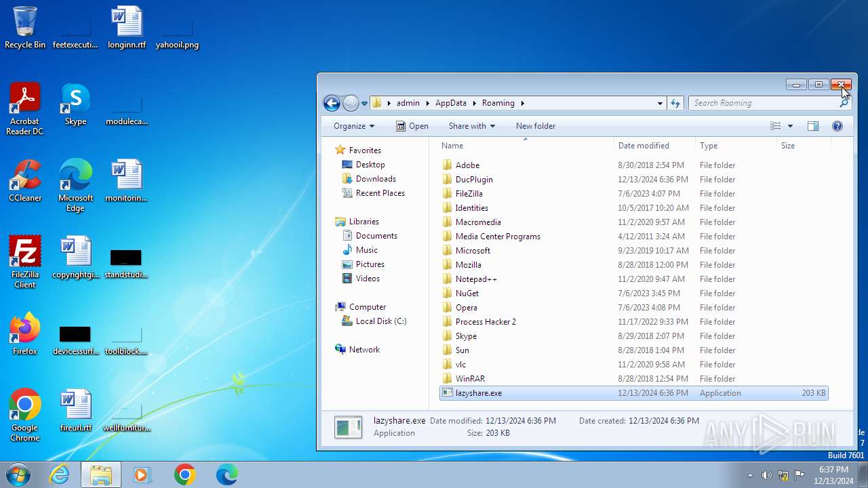Open recent pages dropdown arrow
The width and height of the screenshot is (868, 488).
[x=364, y=103]
